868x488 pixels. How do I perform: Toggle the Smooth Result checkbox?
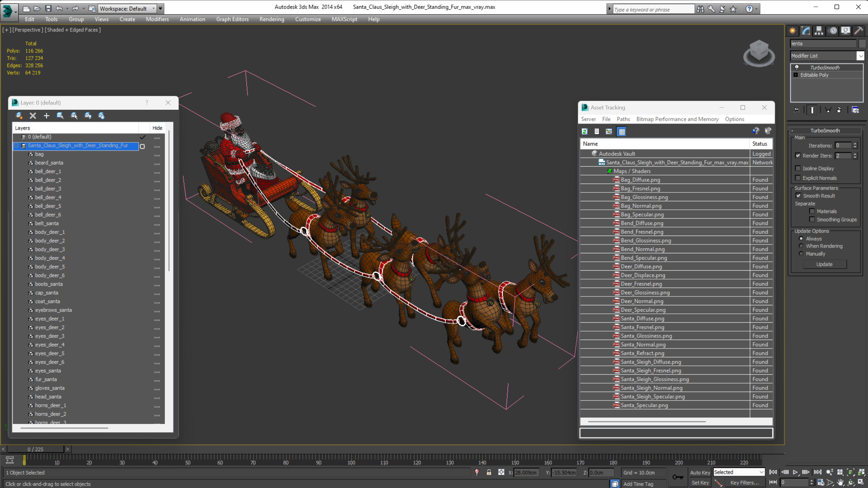[798, 195]
